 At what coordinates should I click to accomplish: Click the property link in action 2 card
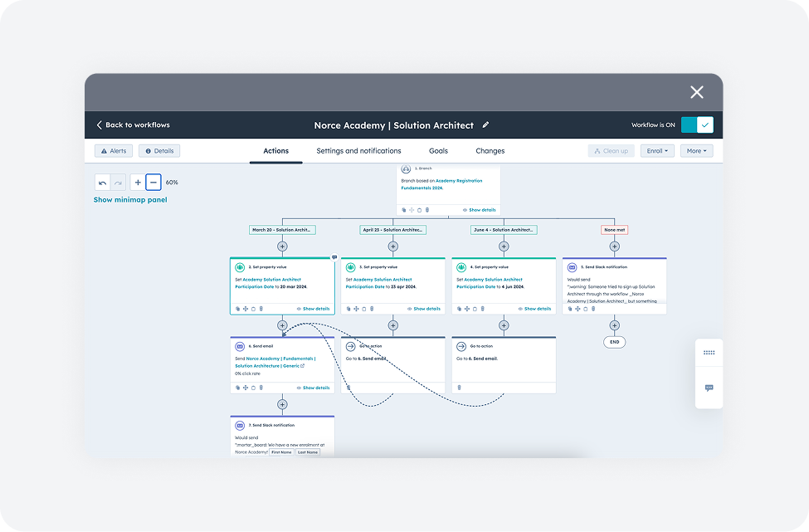click(268, 283)
